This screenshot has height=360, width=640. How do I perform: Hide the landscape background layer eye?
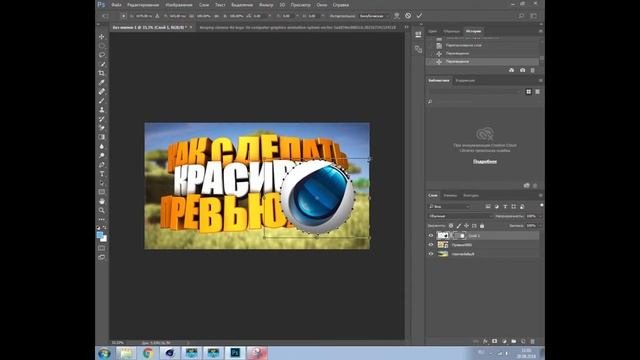pos(431,254)
